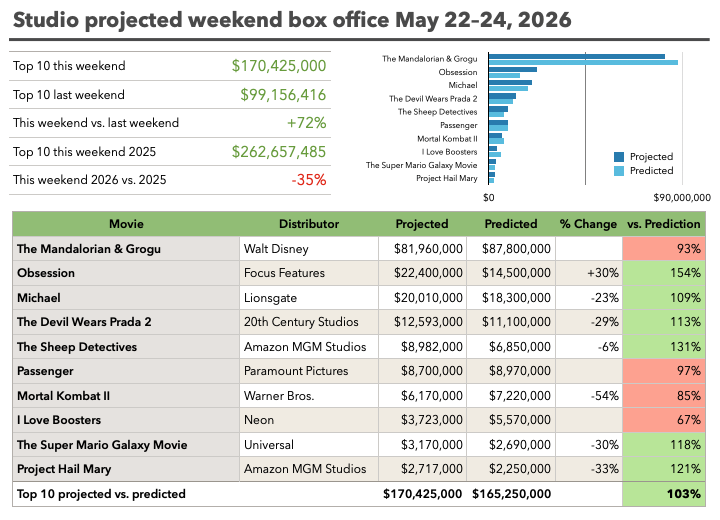The width and height of the screenshot is (720, 520).
Task: Click the '% Change' column header
Action: click(x=588, y=224)
